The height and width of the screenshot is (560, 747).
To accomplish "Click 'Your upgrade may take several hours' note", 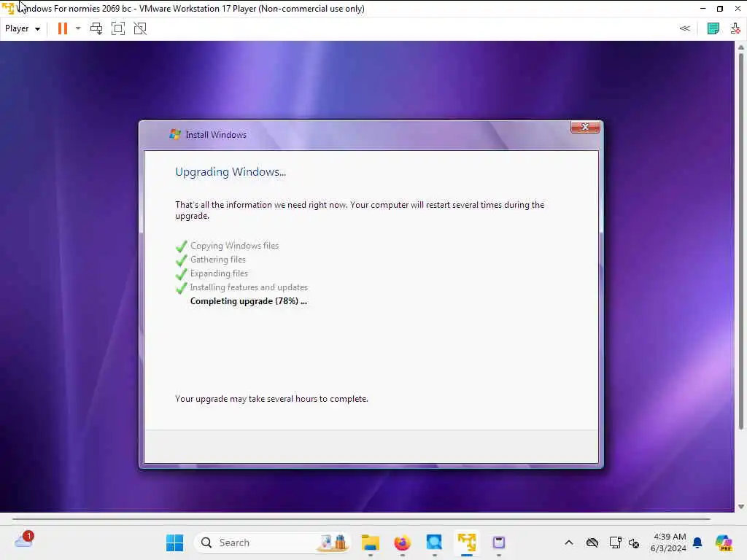I will point(271,399).
